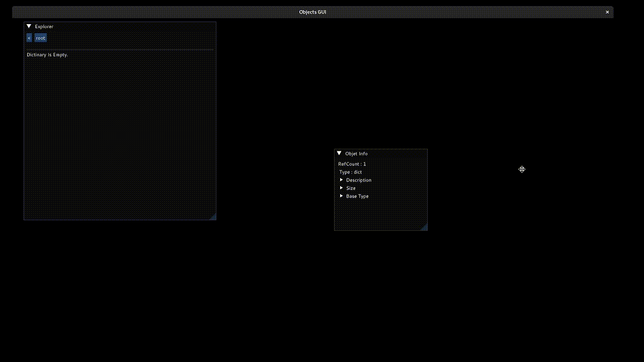644x362 pixels.
Task: Click the Explorer panel title
Action: (x=44, y=26)
